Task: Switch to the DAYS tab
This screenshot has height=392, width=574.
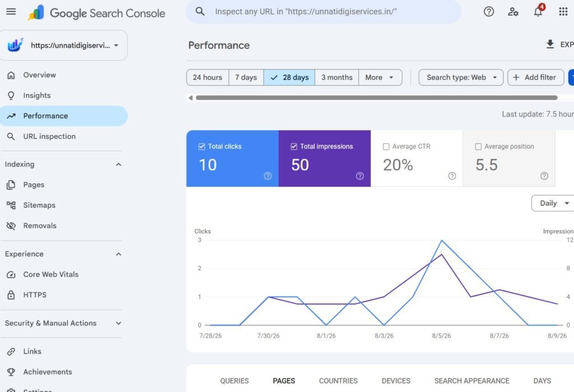Action: pyautogui.click(x=542, y=381)
